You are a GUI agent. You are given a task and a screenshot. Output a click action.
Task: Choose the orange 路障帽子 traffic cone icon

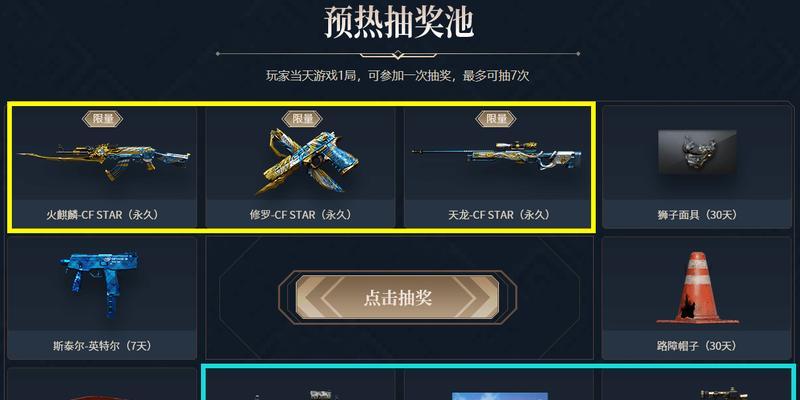(x=697, y=288)
